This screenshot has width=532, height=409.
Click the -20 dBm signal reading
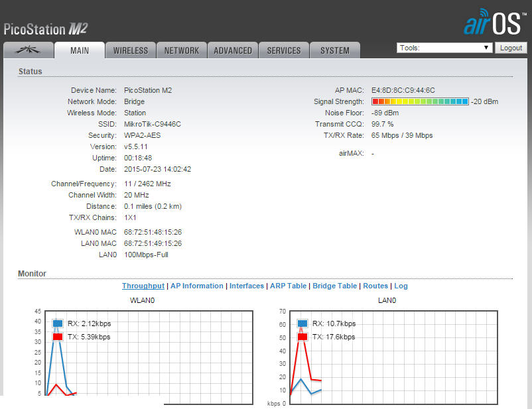tap(484, 101)
